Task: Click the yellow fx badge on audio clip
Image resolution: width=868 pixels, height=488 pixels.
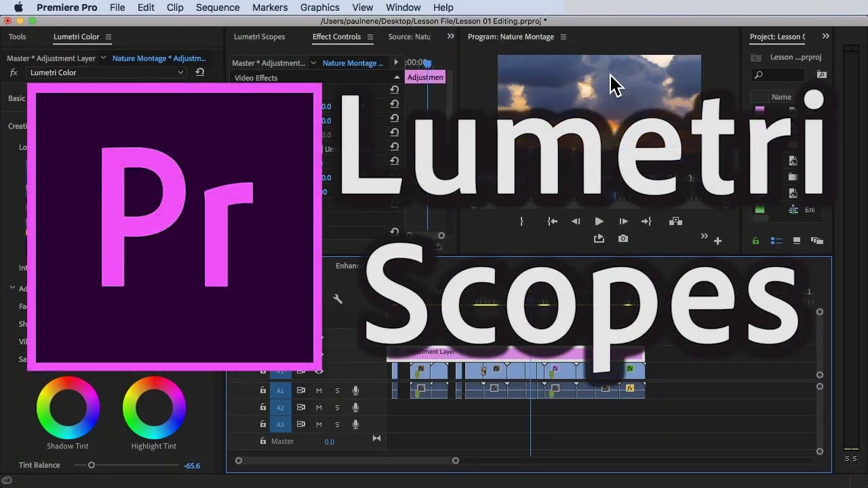Action: pos(630,388)
